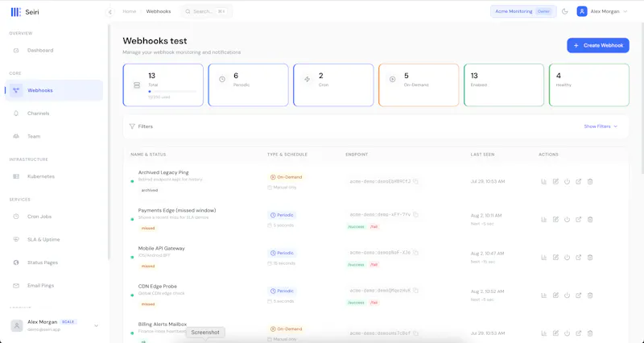Open the Team page

click(34, 136)
